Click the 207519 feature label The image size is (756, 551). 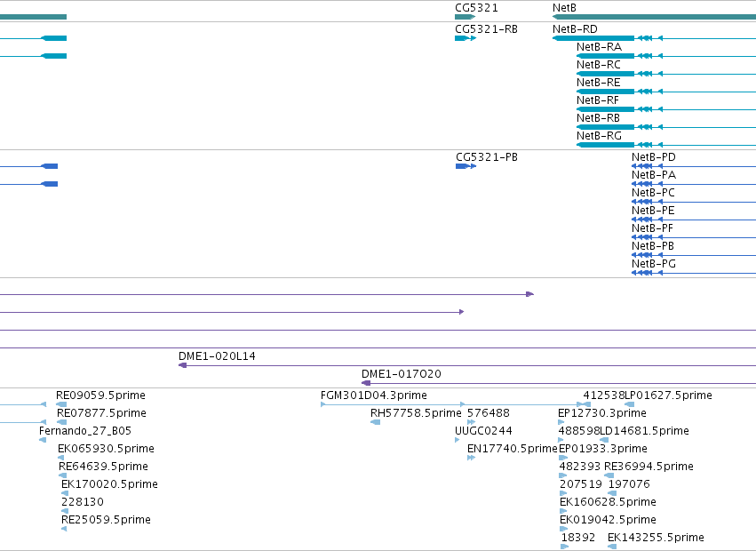point(581,484)
